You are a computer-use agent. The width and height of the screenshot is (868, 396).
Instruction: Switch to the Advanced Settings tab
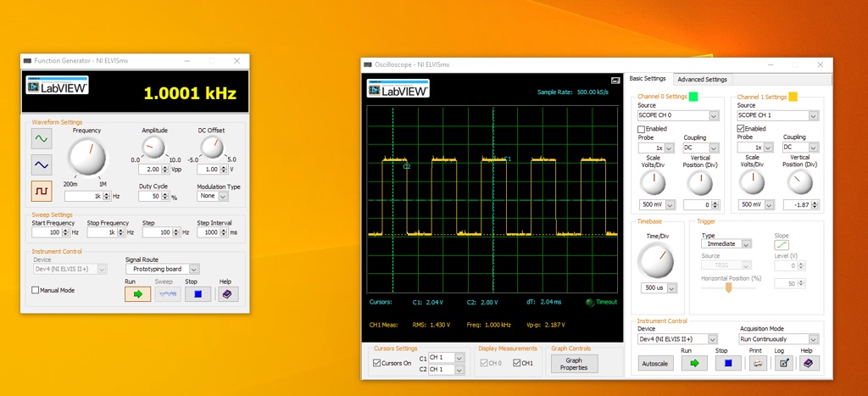(702, 80)
